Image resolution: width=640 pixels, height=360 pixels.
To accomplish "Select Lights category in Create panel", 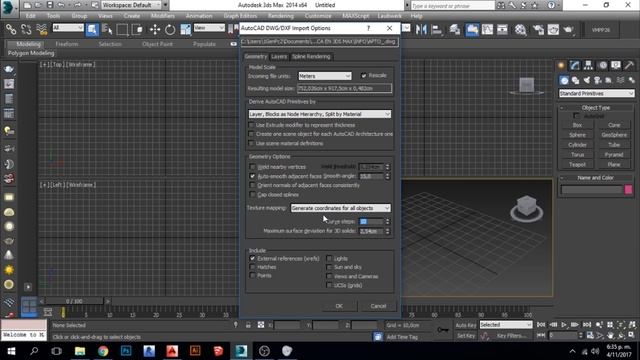I will click(587, 80).
